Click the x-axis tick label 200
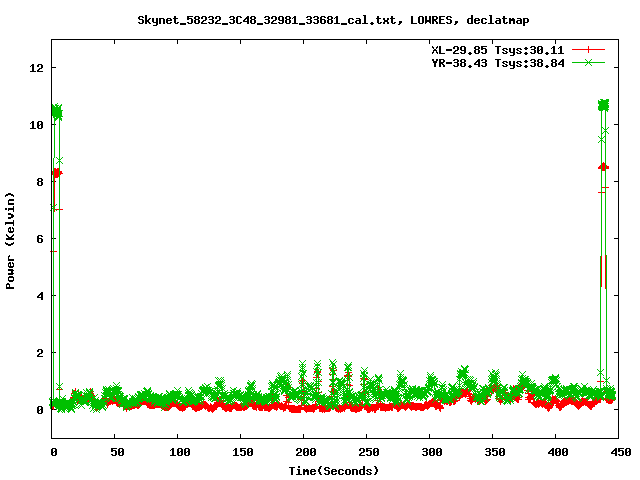The width and height of the screenshot is (640, 480). [x=306, y=452]
